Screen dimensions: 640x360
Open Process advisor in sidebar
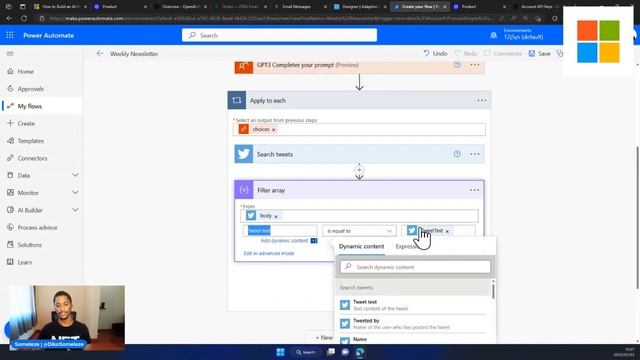point(37,227)
